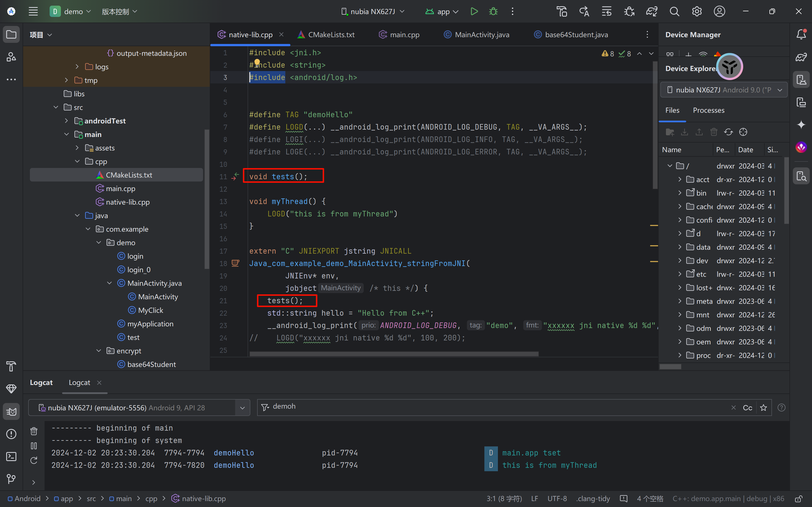Run the app with the green play icon

point(474,11)
